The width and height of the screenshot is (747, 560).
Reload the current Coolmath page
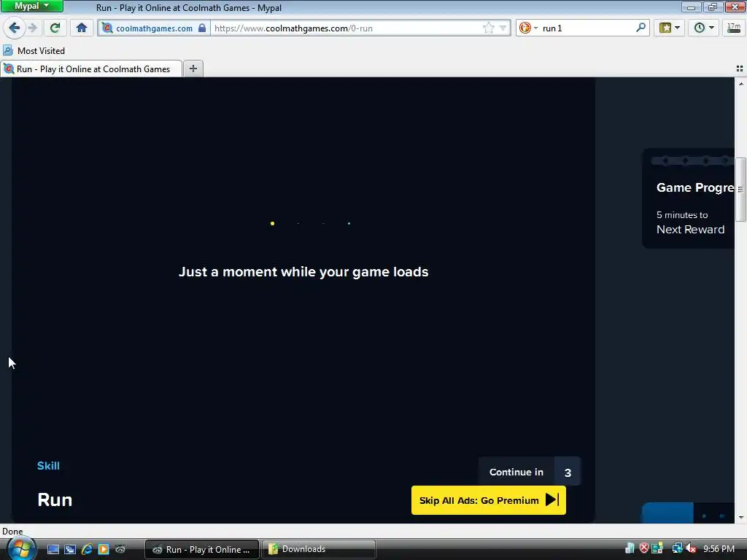click(x=55, y=28)
